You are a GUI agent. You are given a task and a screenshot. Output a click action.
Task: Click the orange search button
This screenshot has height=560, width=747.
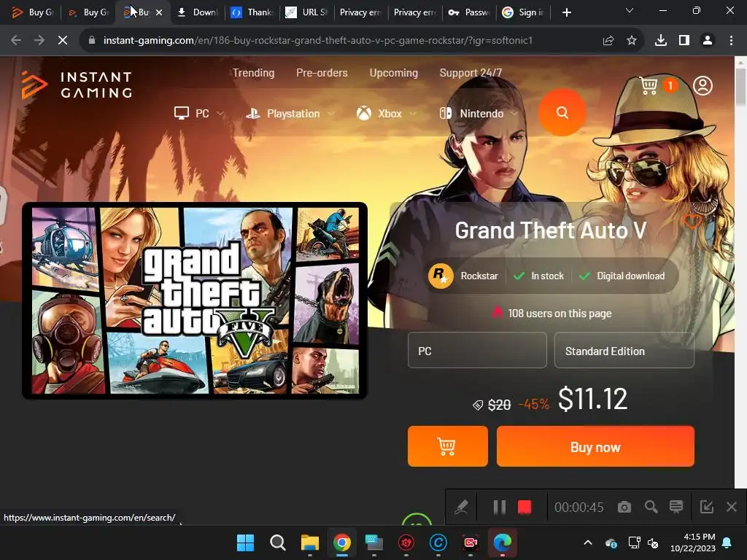(x=562, y=113)
